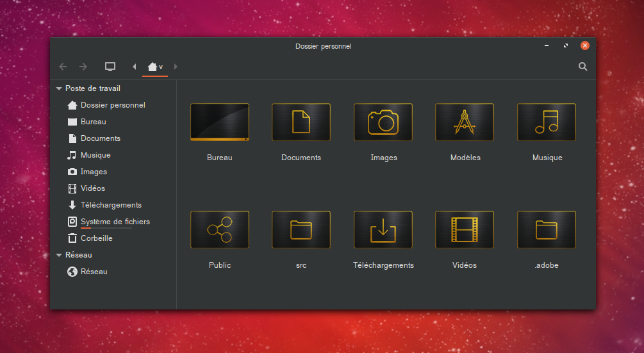Select Dossier personnel in the sidebar
The height and width of the screenshot is (353, 644).
tap(106, 105)
